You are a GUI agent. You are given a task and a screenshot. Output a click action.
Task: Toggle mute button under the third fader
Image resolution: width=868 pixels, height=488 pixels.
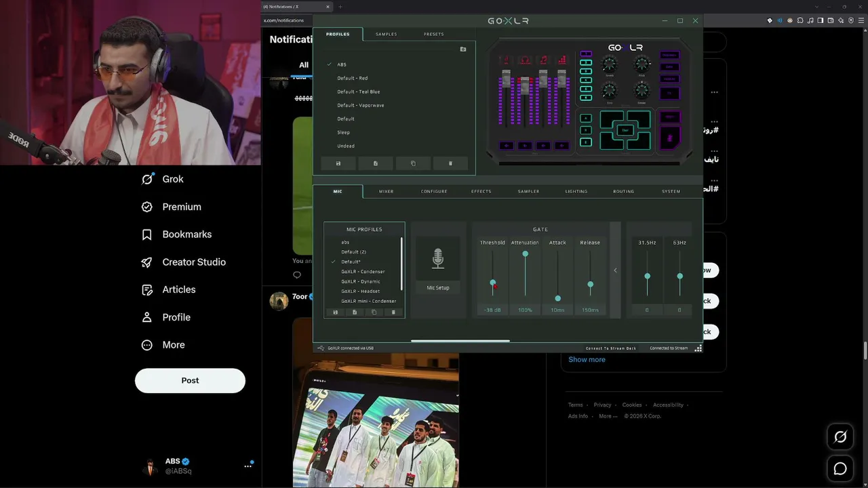(543, 146)
